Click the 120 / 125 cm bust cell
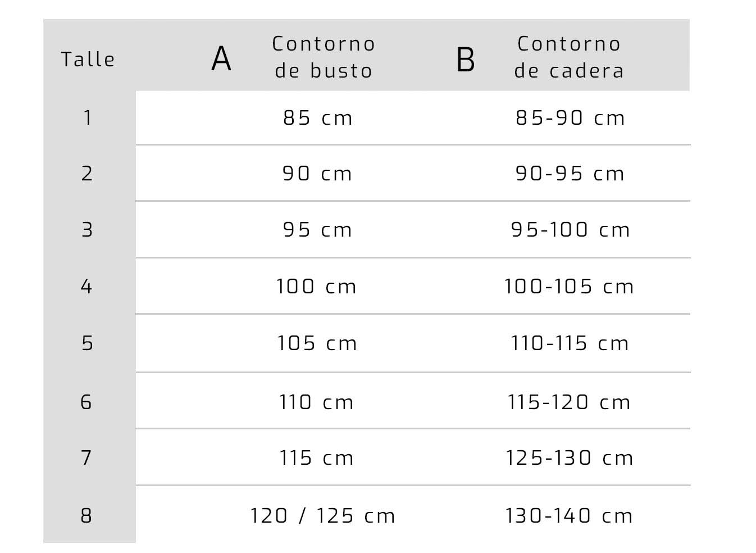 [x=322, y=515]
